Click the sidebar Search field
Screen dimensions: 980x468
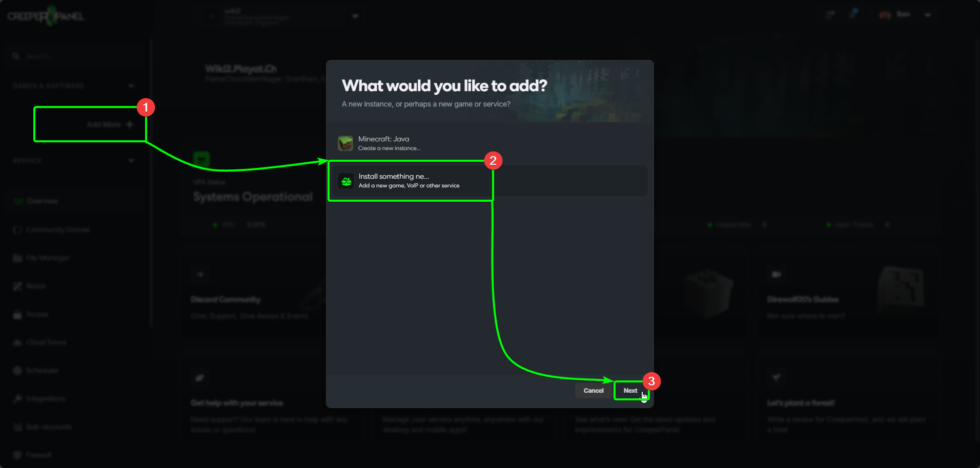click(76, 56)
